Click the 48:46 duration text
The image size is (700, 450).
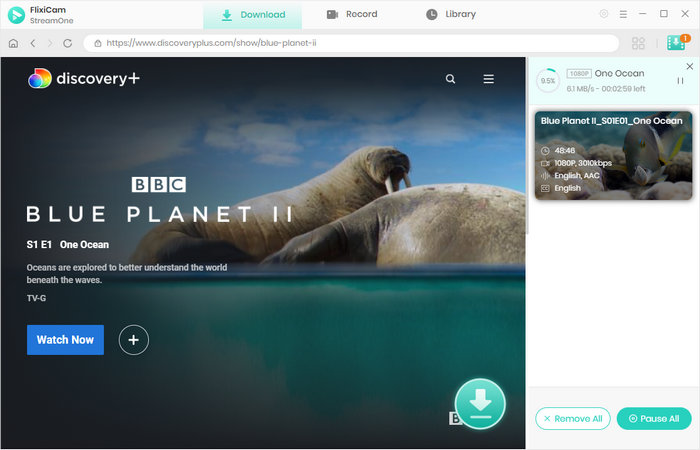tap(565, 150)
